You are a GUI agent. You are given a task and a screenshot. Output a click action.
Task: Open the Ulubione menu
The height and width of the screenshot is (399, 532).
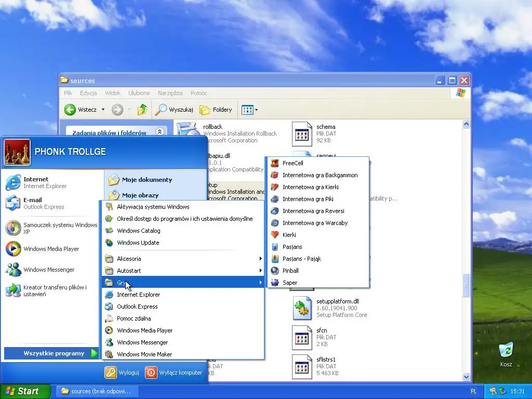coord(139,93)
